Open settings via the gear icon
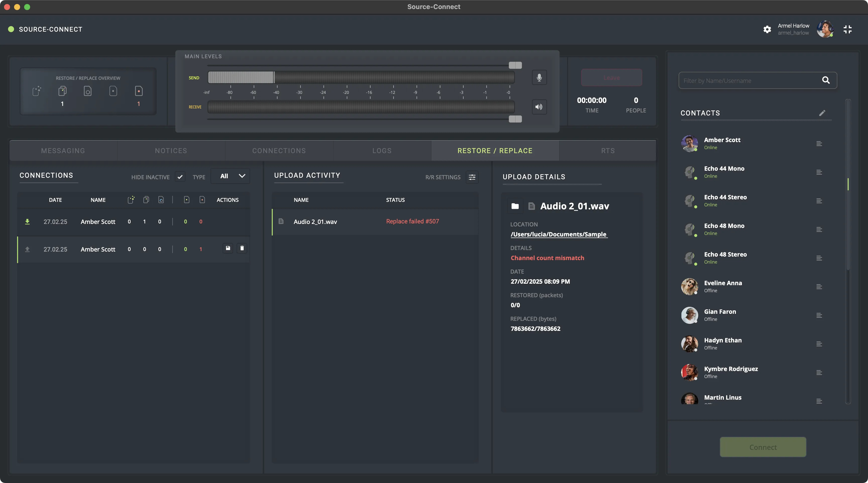 coord(767,29)
